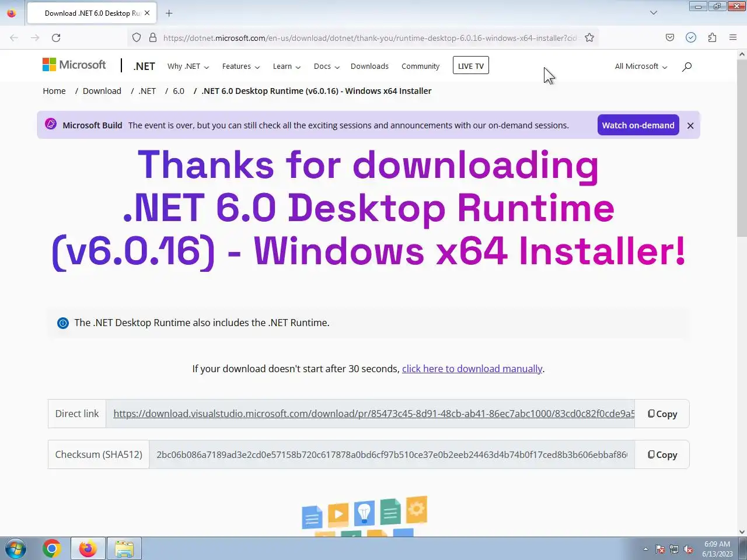Expand the Features menu
747x560 pixels.
(241, 66)
